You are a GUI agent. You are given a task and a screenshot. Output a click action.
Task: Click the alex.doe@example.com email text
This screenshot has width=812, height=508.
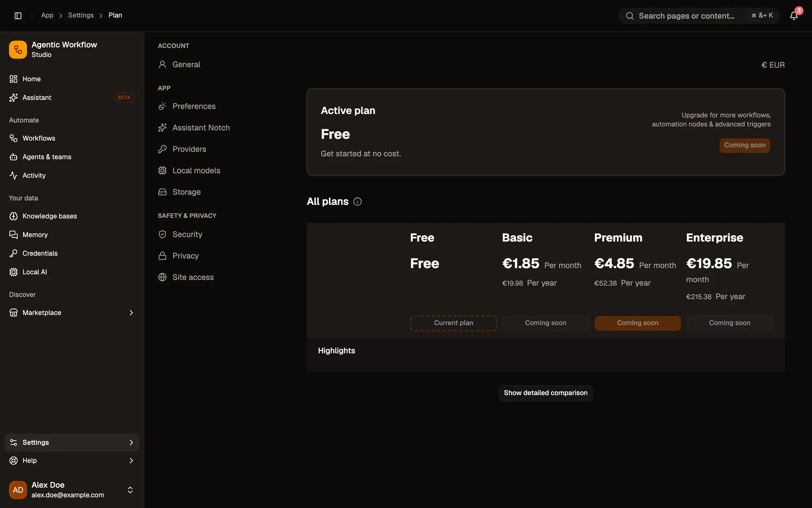(x=68, y=495)
